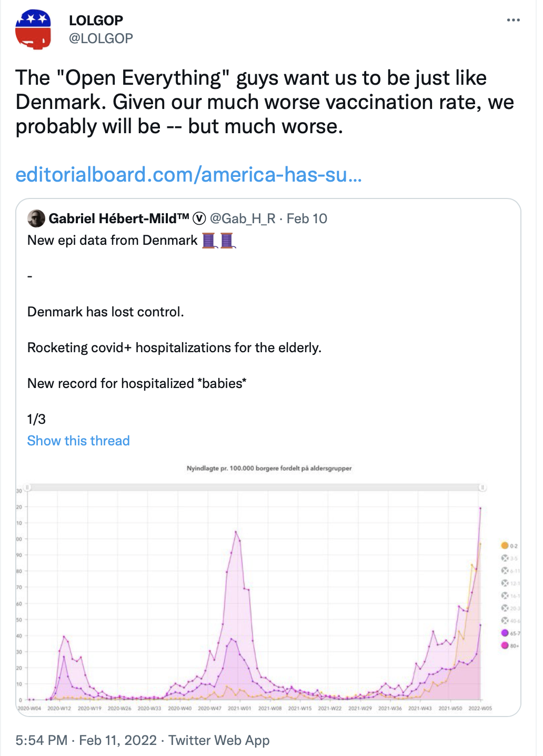Toggle the purple 65-79 legend marker
Viewport: 543px width, 756px height.
coord(505,633)
